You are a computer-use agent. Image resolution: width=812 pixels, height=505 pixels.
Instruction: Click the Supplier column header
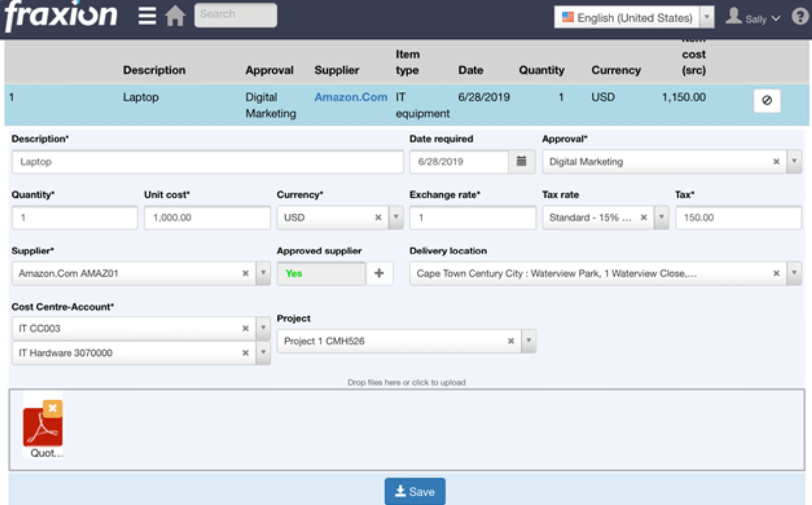337,70
